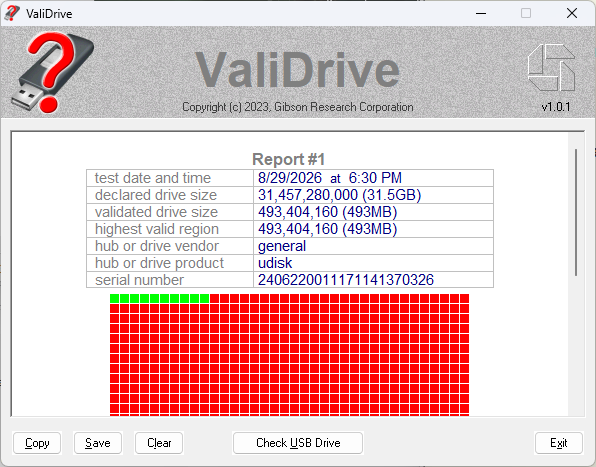
Task: Minimize the ValiDrive window
Action: [481, 13]
